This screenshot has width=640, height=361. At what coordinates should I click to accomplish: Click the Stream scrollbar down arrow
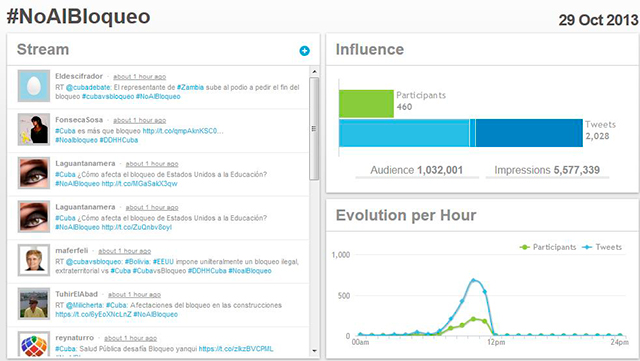pos(314,351)
